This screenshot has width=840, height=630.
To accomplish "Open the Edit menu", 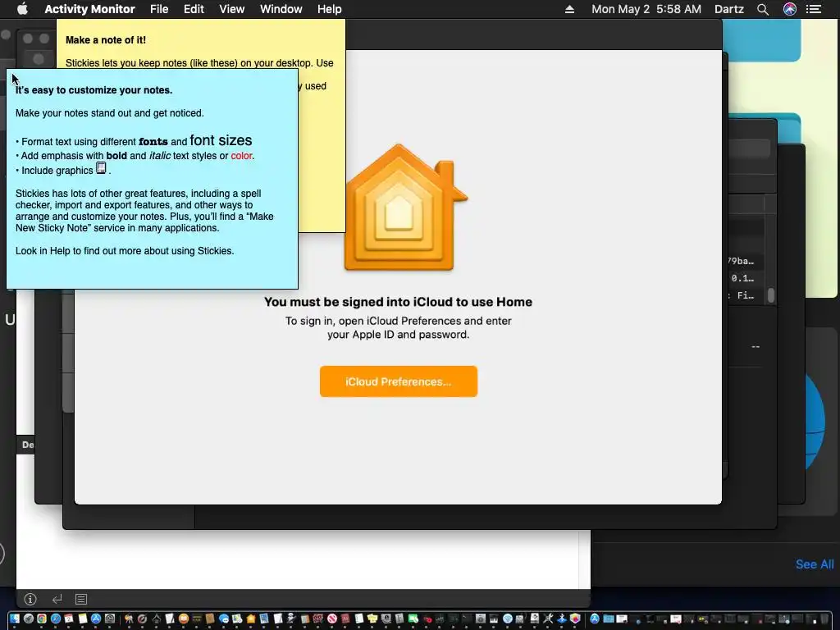I will click(x=194, y=9).
